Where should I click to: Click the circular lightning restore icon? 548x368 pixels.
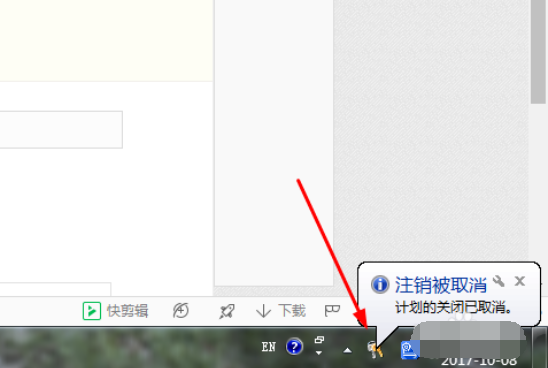pyautogui.click(x=181, y=311)
